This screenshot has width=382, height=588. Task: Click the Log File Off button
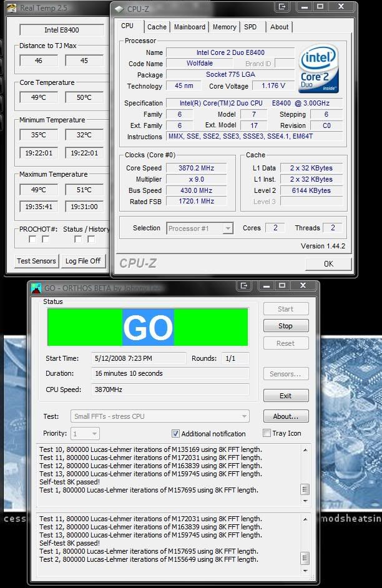click(83, 261)
